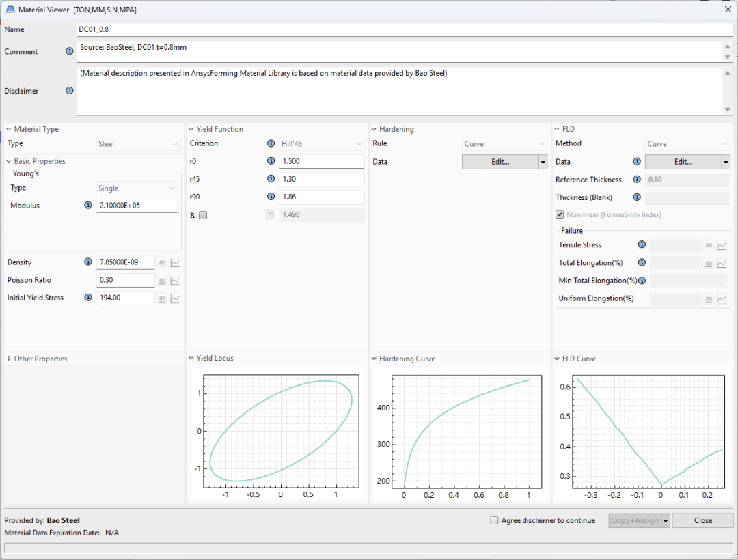Click the curve graph icon for Initial Yield Stress
Screen dimensions: 738x560
(x=175, y=298)
